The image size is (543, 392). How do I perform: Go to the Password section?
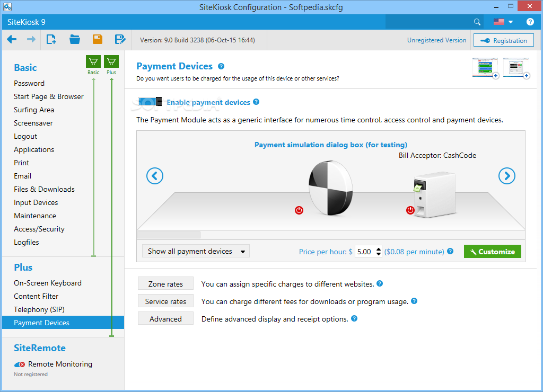point(29,83)
